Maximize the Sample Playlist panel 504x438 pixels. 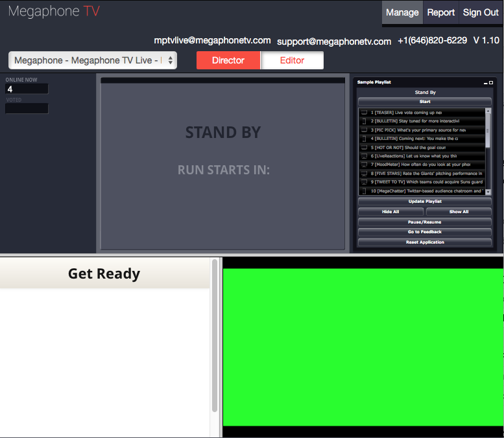(x=491, y=82)
